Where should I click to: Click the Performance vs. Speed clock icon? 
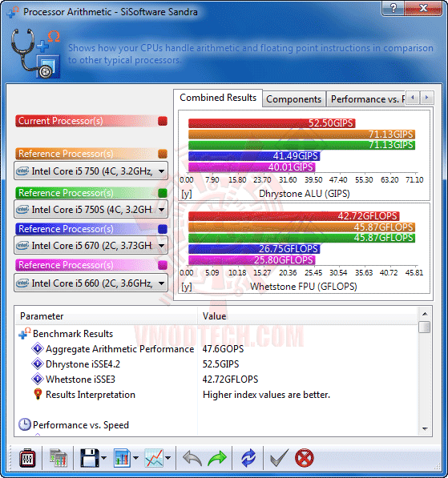(25, 424)
